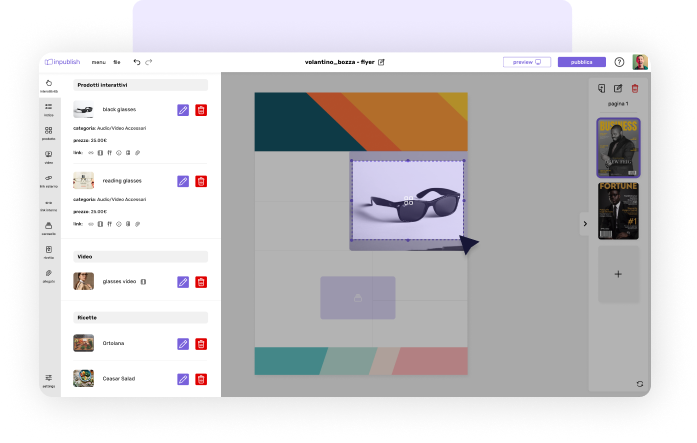This screenshot has height=443, width=697.
Task: Edit the Caesar Salad recipe
Action: click(x=183, y=379)
